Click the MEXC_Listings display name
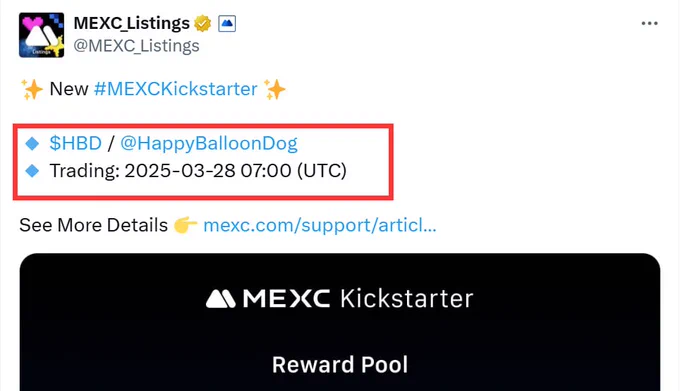680x391 pixels. point(132,23)
